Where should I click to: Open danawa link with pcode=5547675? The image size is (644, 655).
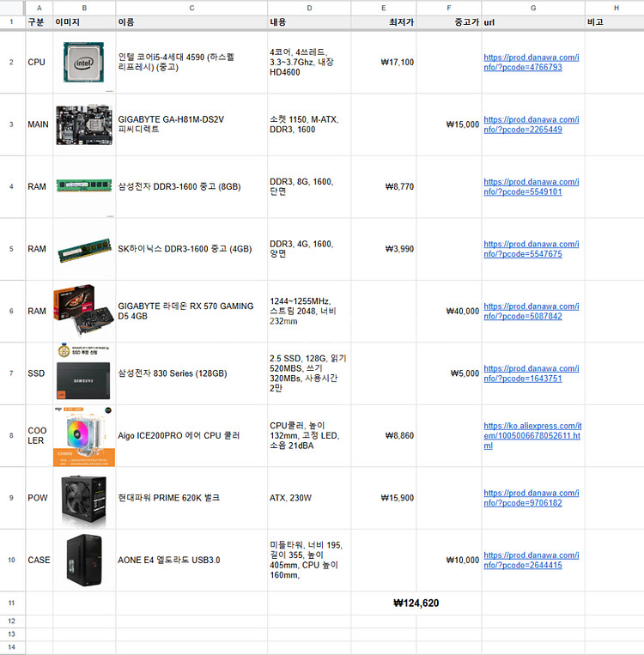click(x=532, y=249)
